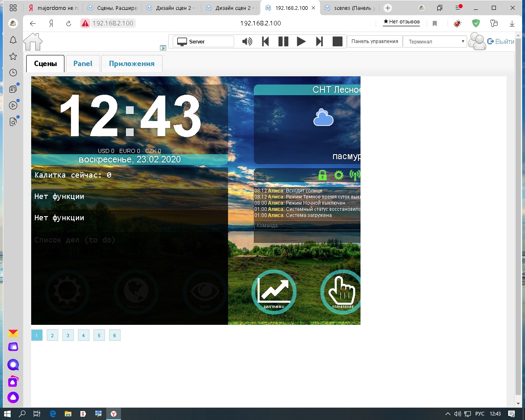Click the log entry 'Всходит солнце'
Viewport: 525px width, 420px height.
(304, 191)
